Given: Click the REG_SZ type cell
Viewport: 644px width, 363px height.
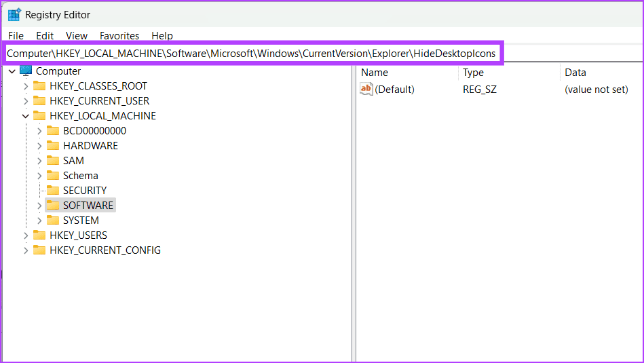Looking at the screenshot, I should (479, 89).
